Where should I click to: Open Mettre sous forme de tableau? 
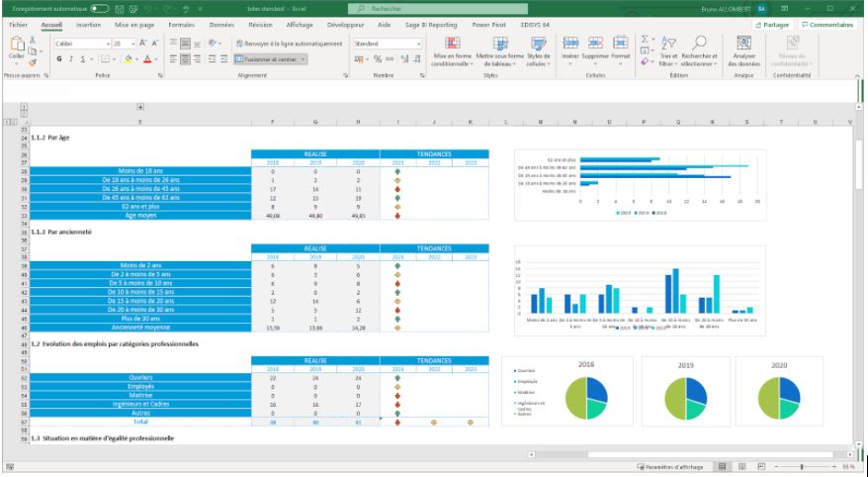pos(500,51)
